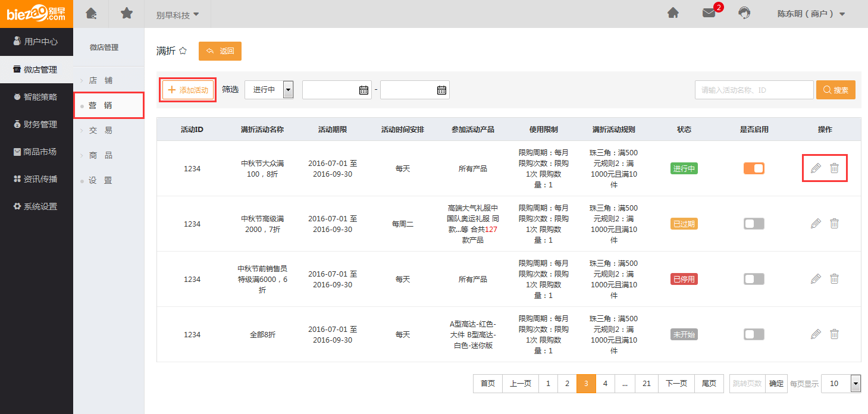
Task: Click the 添加活动 button
Action: coord(188,90)
